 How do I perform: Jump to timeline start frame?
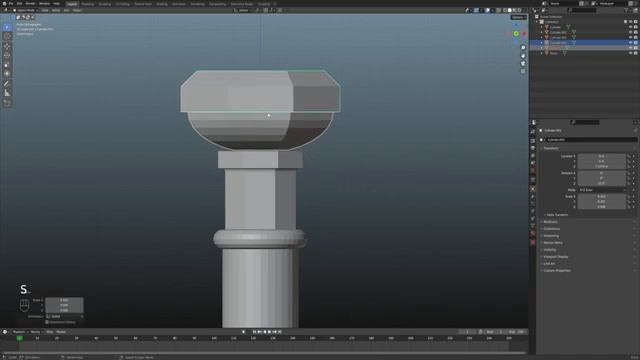(x=254, y=332)
